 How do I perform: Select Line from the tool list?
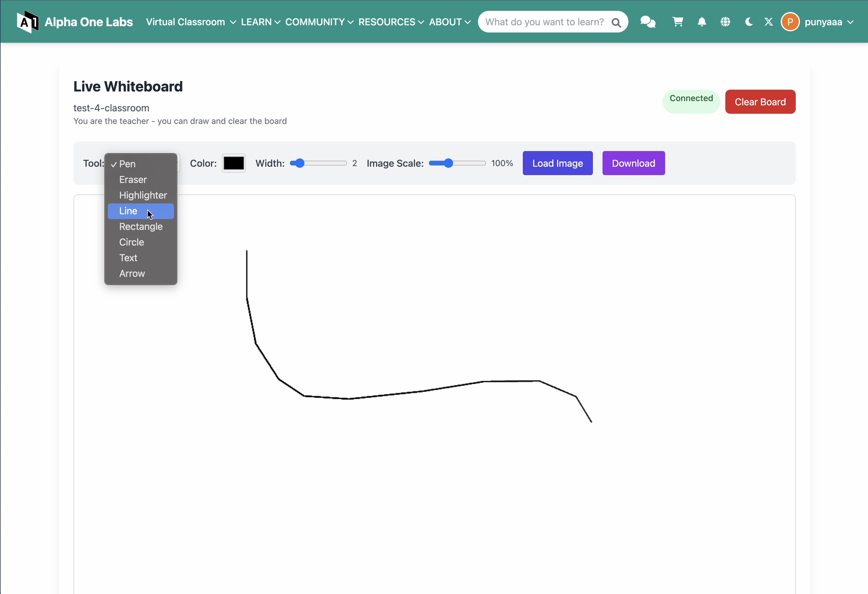point(128,211)
